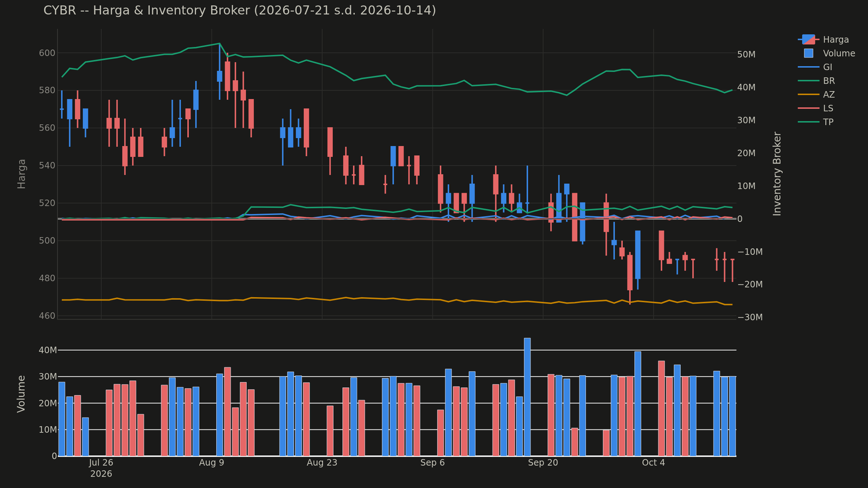Click the 'Oct 4' date tick label

[x=654, y=463]
